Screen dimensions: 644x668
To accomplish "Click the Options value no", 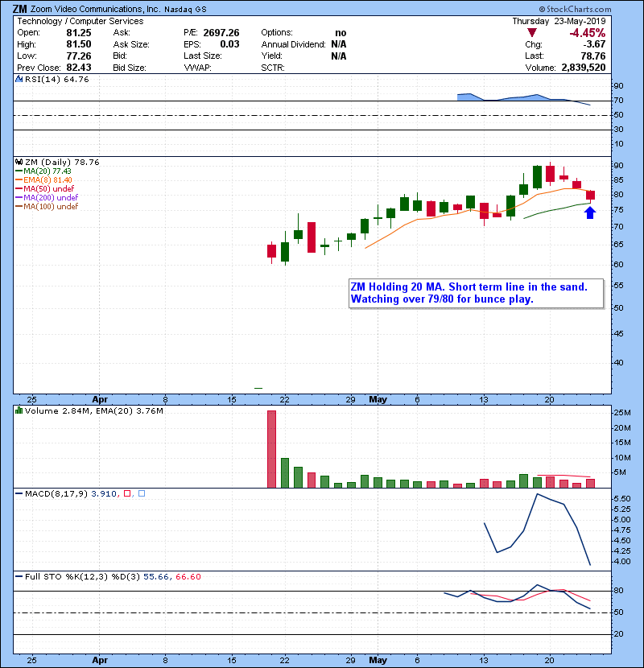I will pyautogui.click(x=341, y=33).
